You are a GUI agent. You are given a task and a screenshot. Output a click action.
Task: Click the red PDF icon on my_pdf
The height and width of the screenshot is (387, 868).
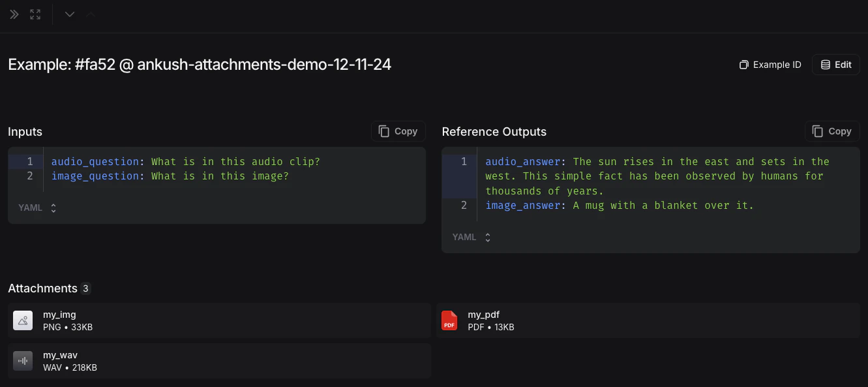(449, 320)
